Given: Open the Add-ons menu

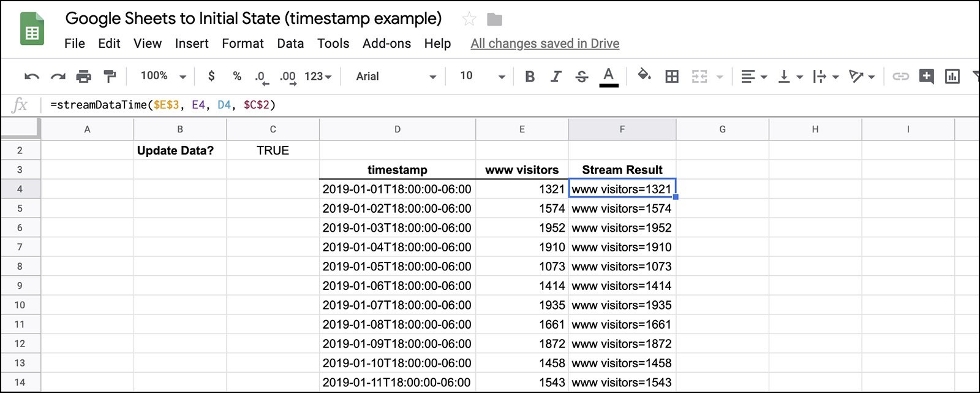Looking at the screenshot, I should pos(386,44).
